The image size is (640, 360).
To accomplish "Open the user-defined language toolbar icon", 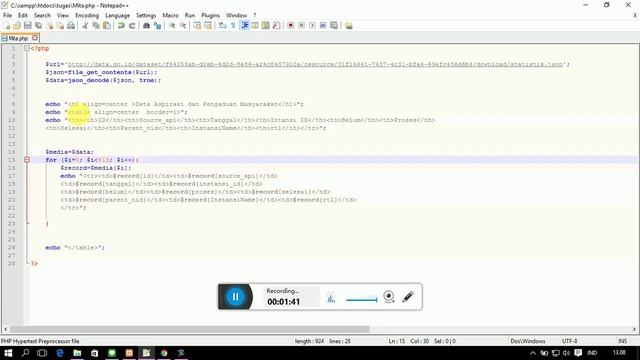I will pos(255,26).
